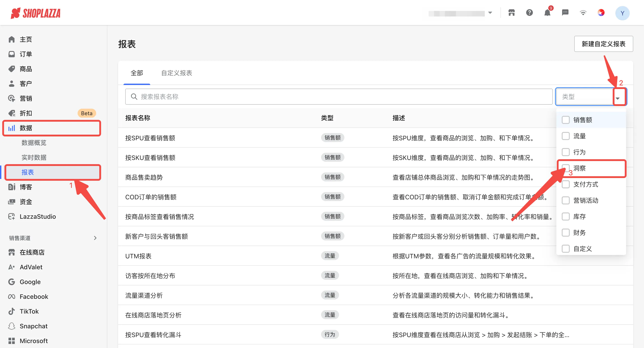
Task: Click the Google G icon
Action: click(11, 282)
